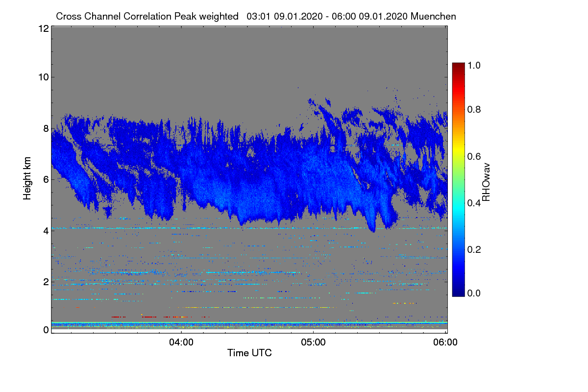This screenshot has height=392, width=588.
Task: Click the 0 height tick label
Action: pyautogui.click(x=46, y=330)
